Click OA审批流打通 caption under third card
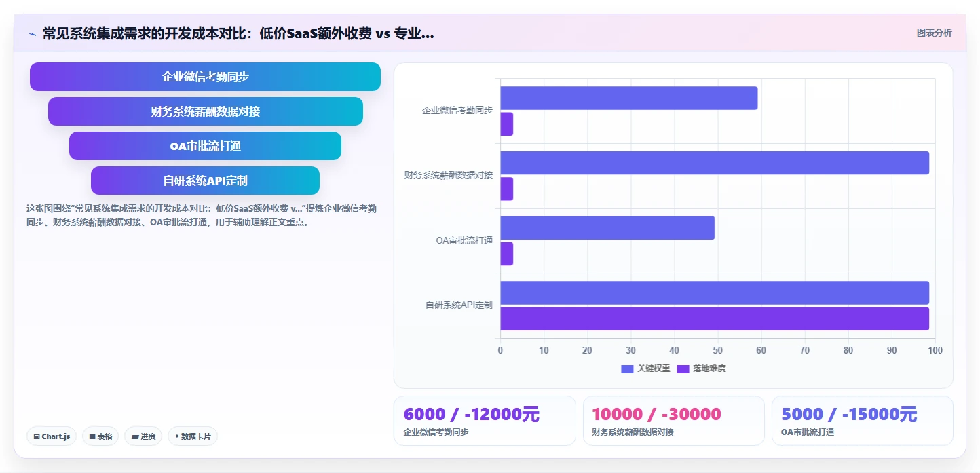 (808, 432)
